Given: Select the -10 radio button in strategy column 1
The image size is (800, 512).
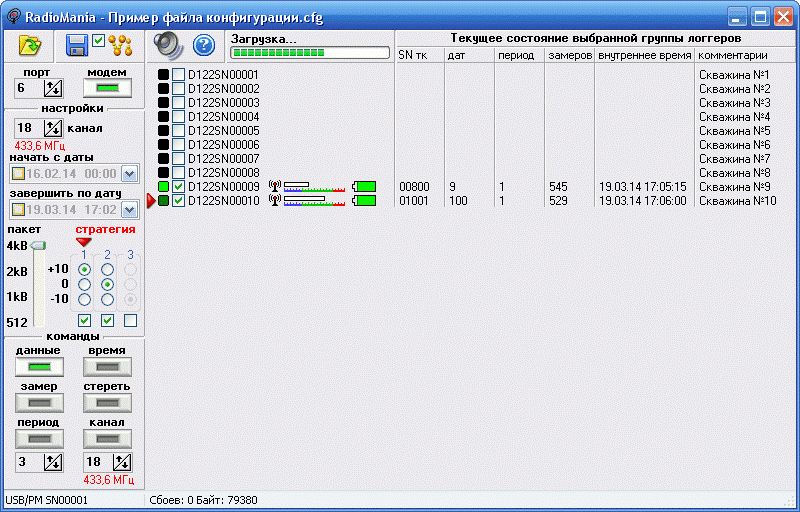Looking at the screenshot, I should click(84, 299).
